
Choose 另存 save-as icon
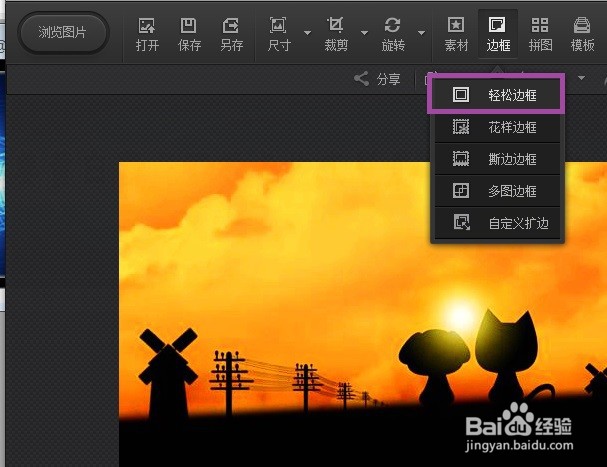coord(231,35)
